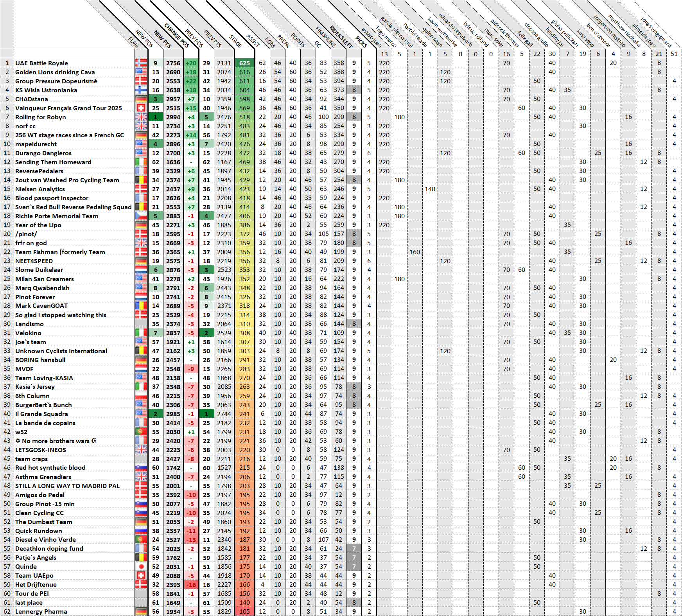Select the 160 cell in Team Fishman row
Viewport: 682px width, 616px height.
click(x=415, y=252)
